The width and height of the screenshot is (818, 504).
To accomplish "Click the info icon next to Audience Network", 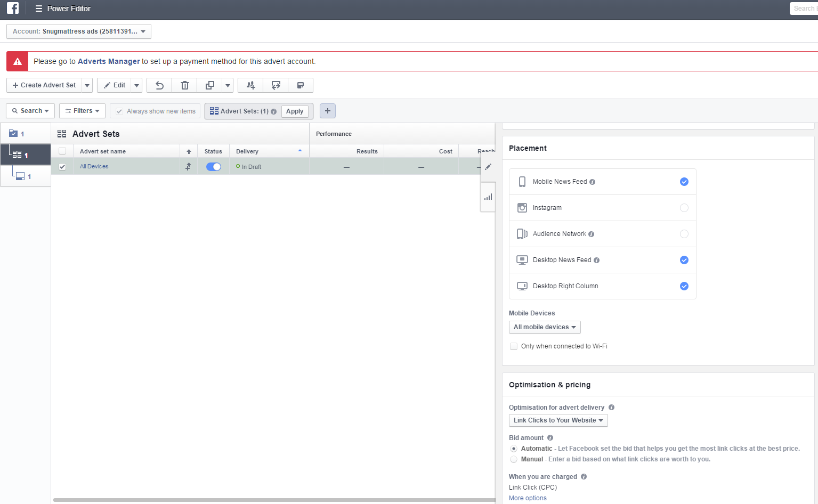I will 592,234.
